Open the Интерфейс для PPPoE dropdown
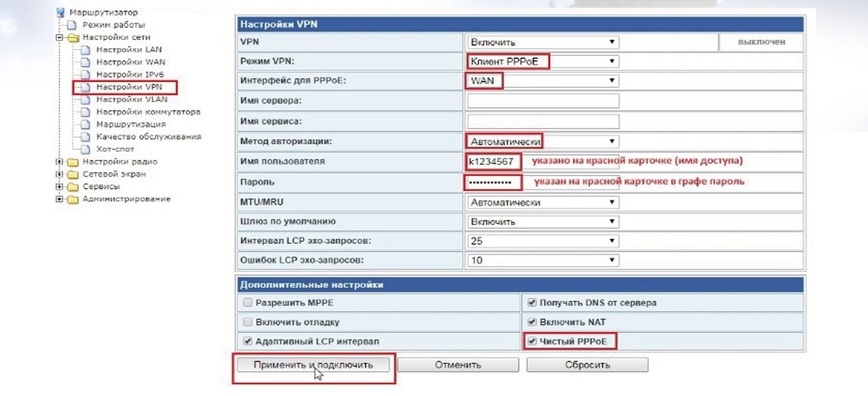This screenshot has width=868, height=396. pyautogui.click(x=543, y=81)
